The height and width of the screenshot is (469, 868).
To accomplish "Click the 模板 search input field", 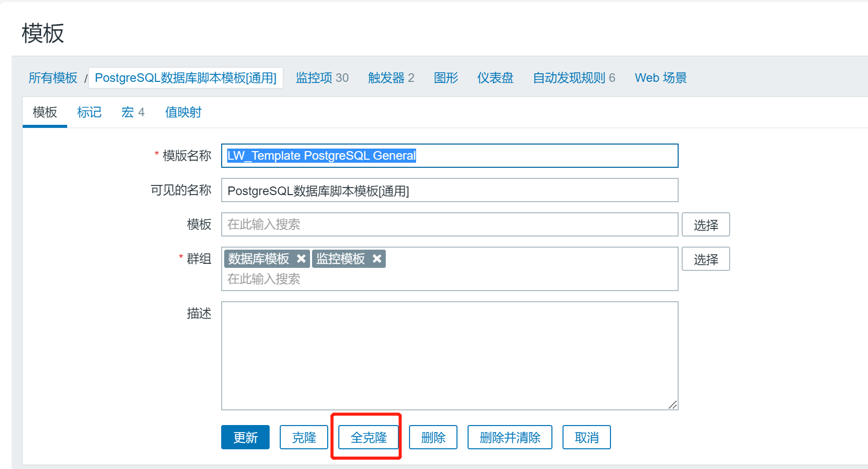I will coord(449,224).
